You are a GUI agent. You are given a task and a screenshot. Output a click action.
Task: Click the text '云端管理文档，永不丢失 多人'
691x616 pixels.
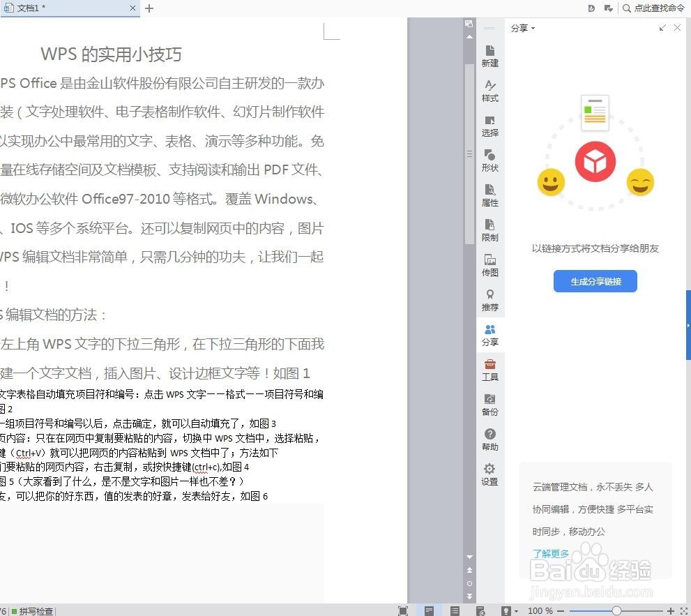tap(593, 487)
